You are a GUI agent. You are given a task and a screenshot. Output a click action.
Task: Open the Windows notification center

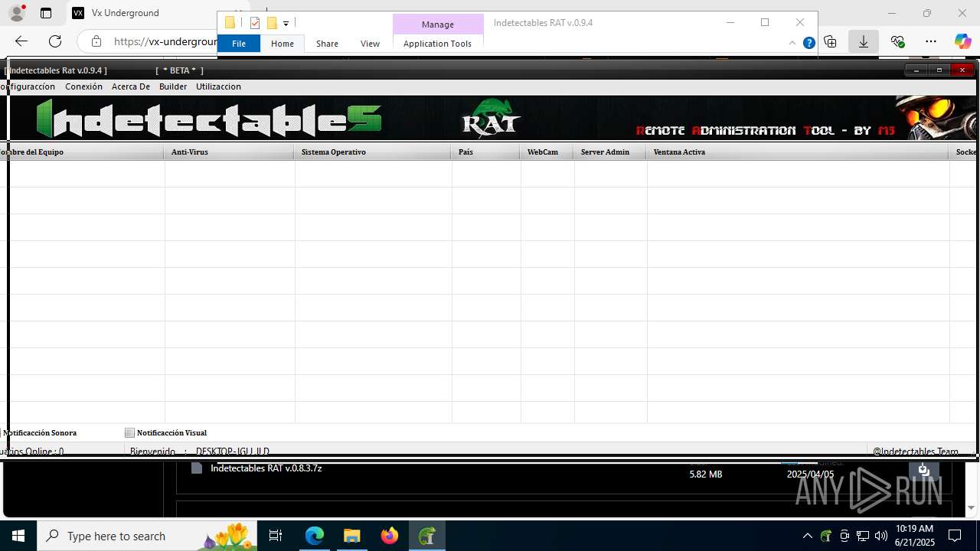(x=955, y=536)
